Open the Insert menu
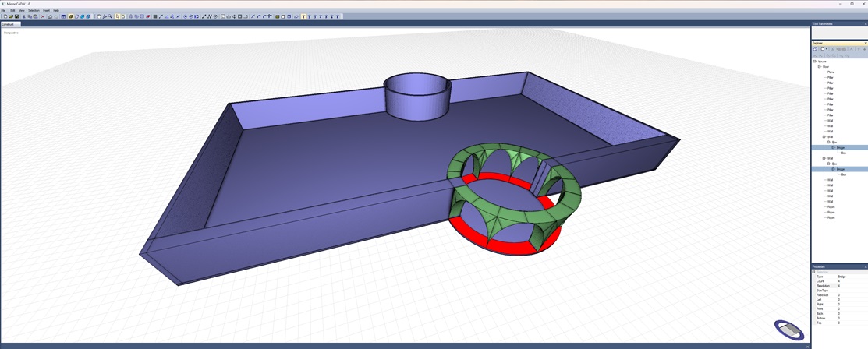Screen dimensions: 868x349 (x=46, y=10)
